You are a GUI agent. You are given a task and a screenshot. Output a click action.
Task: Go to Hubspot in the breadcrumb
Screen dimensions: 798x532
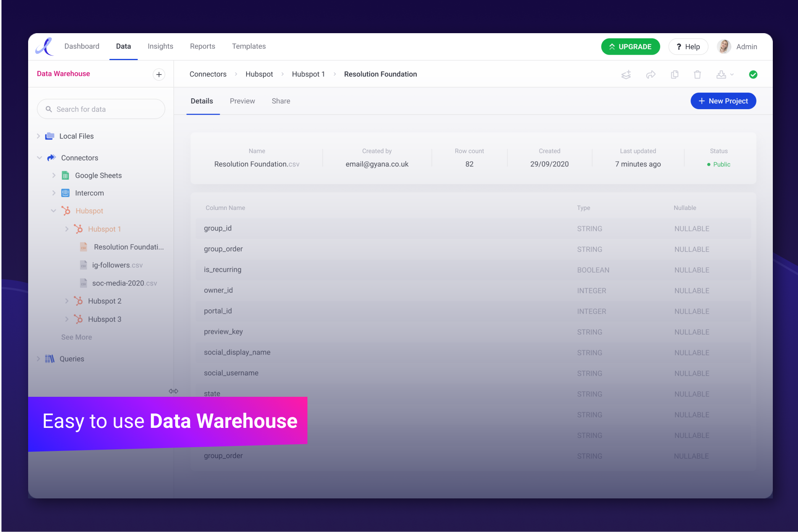click(x=259, y=74)
